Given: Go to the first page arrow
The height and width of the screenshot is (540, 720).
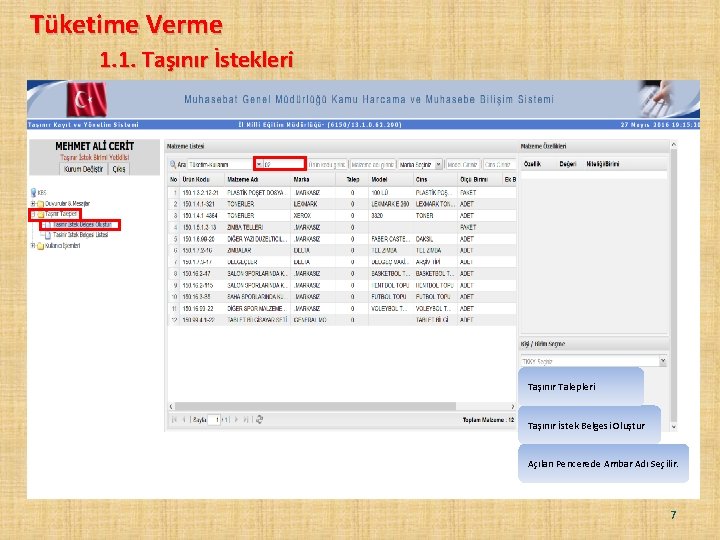Looking at the screenshot, I should pyautogui.click(x=174, y=419).
